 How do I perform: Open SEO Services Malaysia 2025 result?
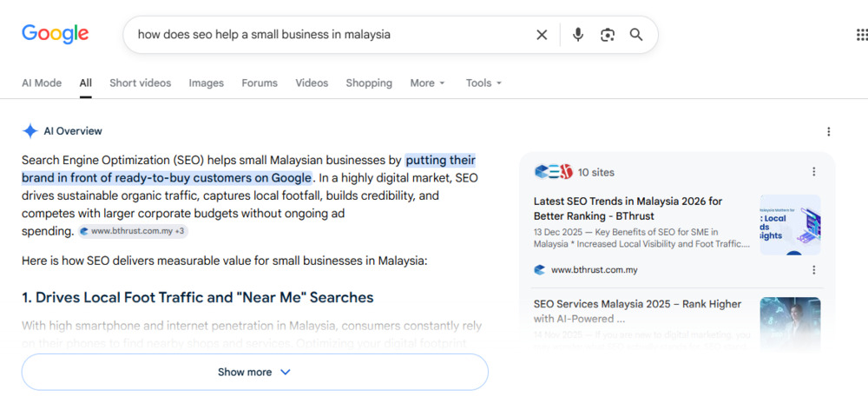[x=637, y=311]
